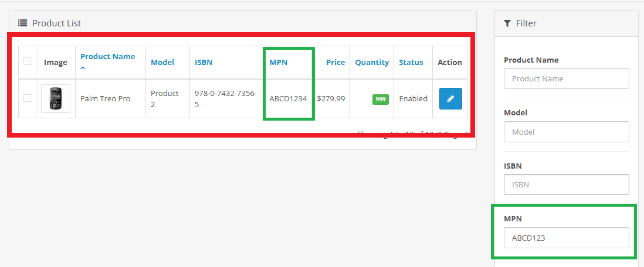
Task: Click the green 999 quantity badge
Action: pos(381,100)
